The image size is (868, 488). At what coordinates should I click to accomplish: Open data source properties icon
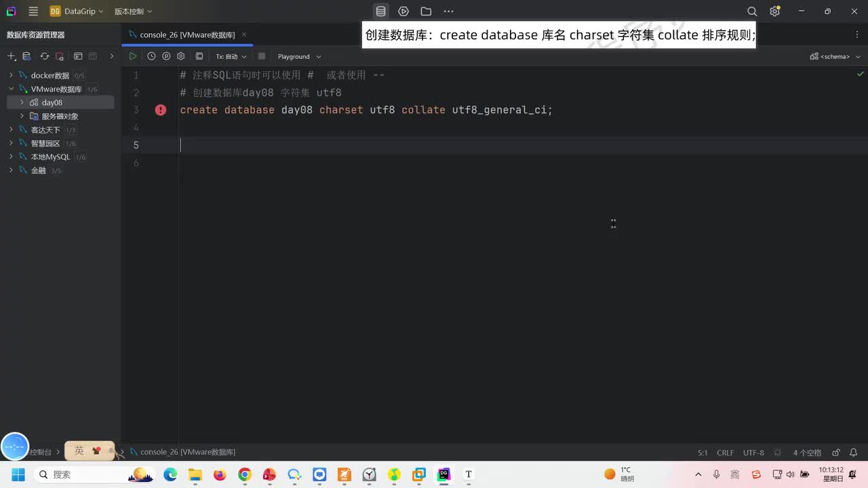click(26, 56)
